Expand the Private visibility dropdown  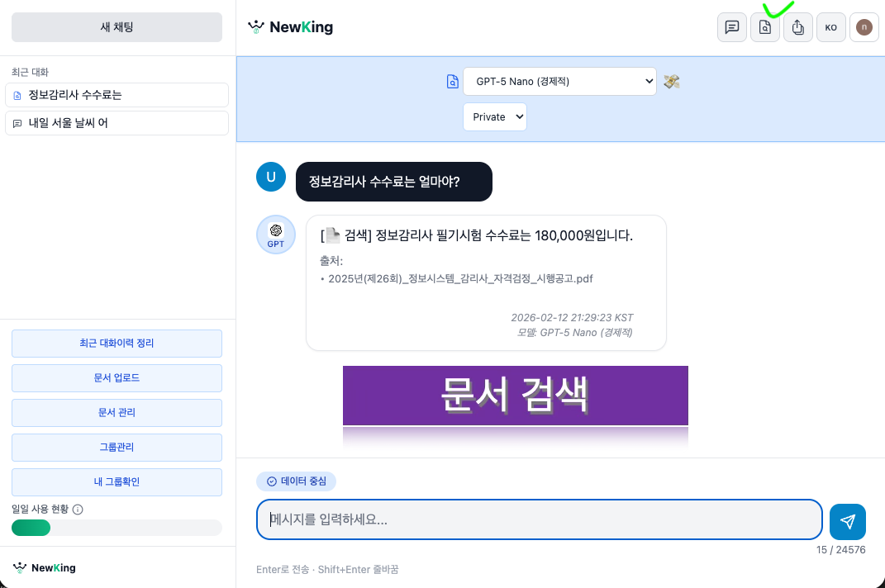click(x=494, y=116)
